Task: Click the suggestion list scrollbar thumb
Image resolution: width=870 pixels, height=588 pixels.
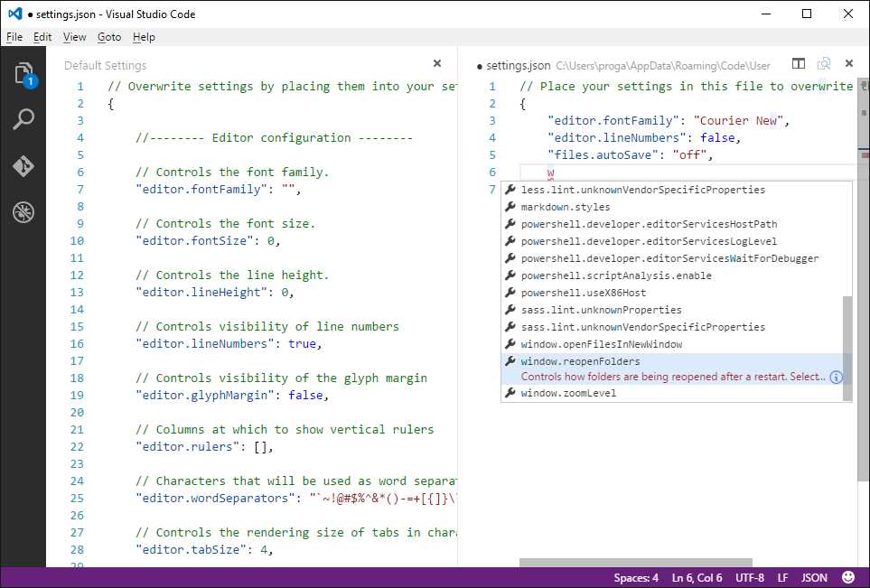Action: [847, 349]
